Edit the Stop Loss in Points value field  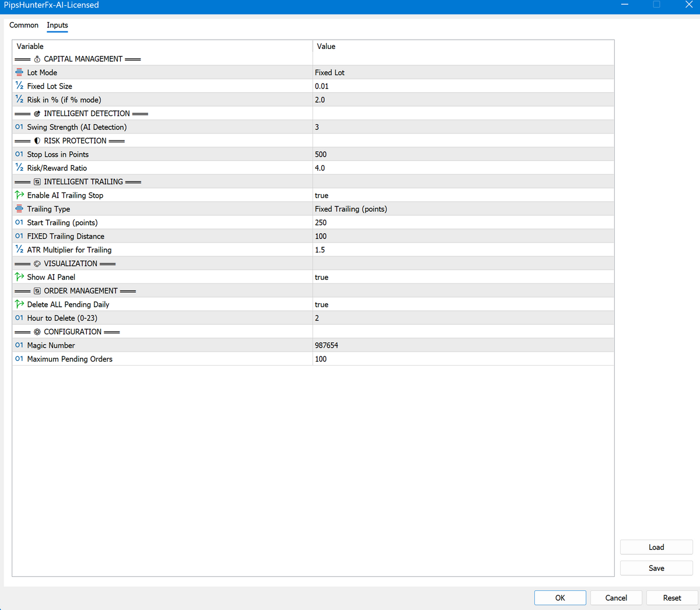point(321,155)
